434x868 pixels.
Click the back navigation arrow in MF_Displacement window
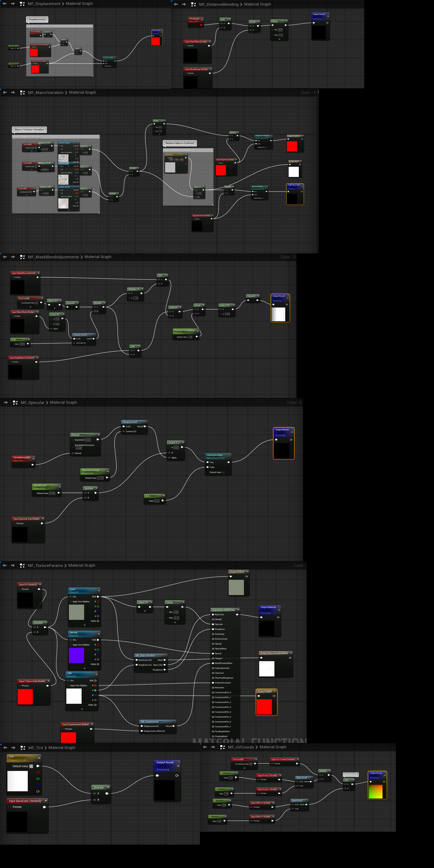5,3
